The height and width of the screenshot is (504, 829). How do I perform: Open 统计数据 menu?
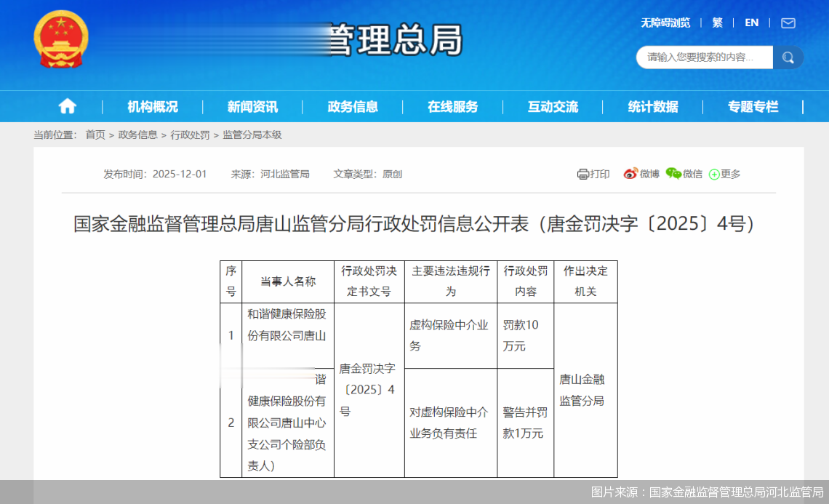click(653, 107)
